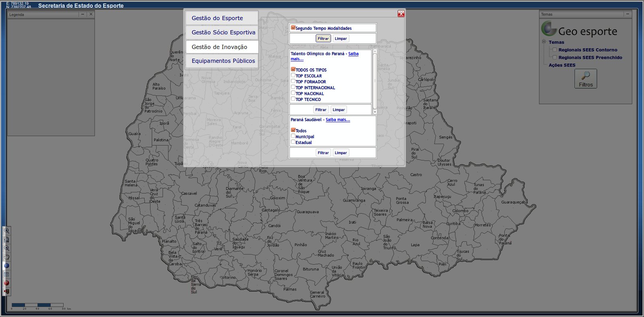The height and width of the screenshot is (317, 644).
Task: Enable the Municipal checkbox under Paraná Saudável
Action: 293,136
